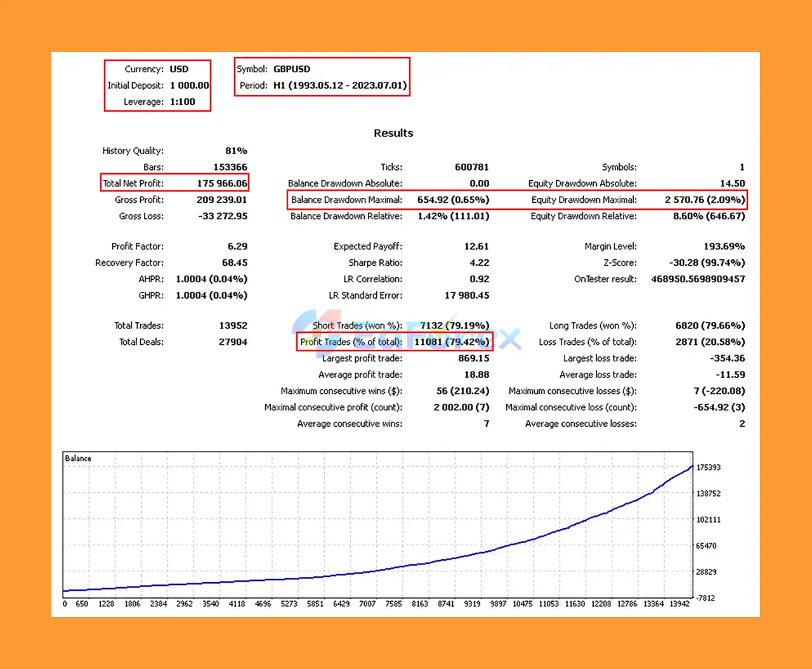Click the Balance Drawdown Maximal value 654.92 (0.65%)
The height and width of the screenshot is (669, 812).
[x=454, y=200]
